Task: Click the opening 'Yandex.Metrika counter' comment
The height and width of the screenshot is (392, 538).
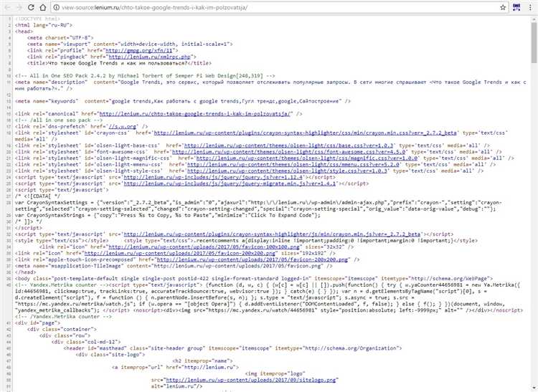Action: (x=62, y=285)
